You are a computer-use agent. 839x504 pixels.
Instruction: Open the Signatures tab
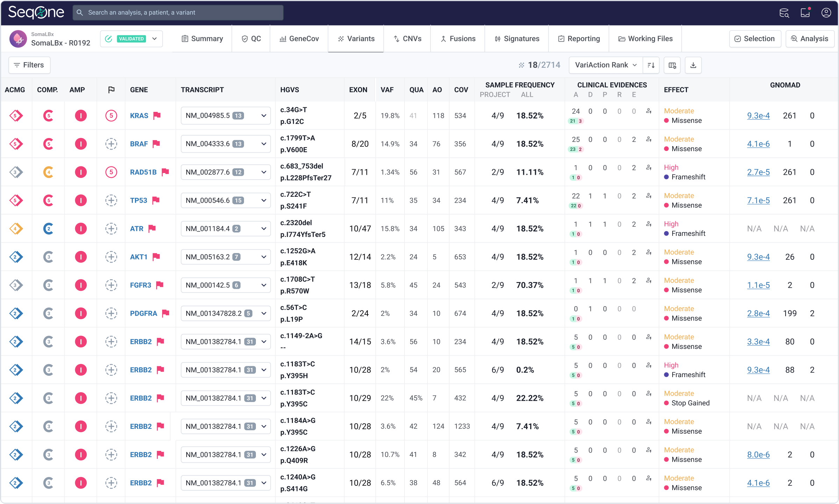pyautogui.click(x=517, y=39)
